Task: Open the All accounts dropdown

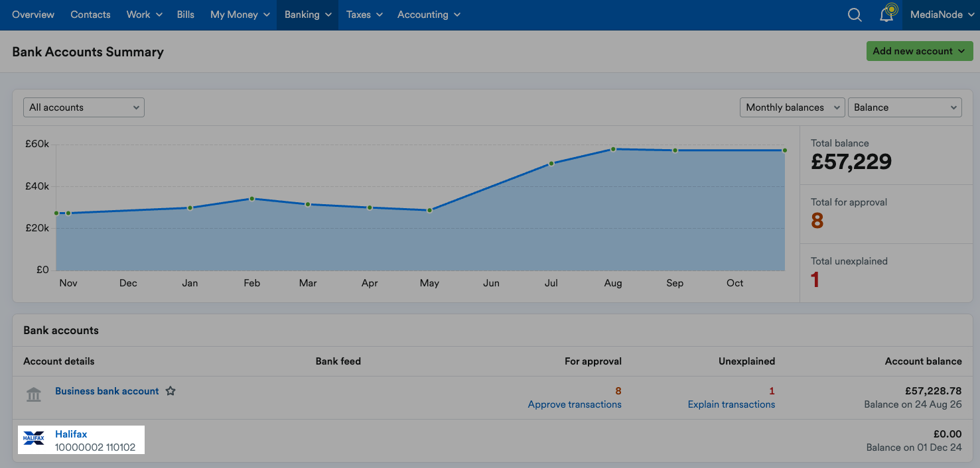Action: (84, 107)
